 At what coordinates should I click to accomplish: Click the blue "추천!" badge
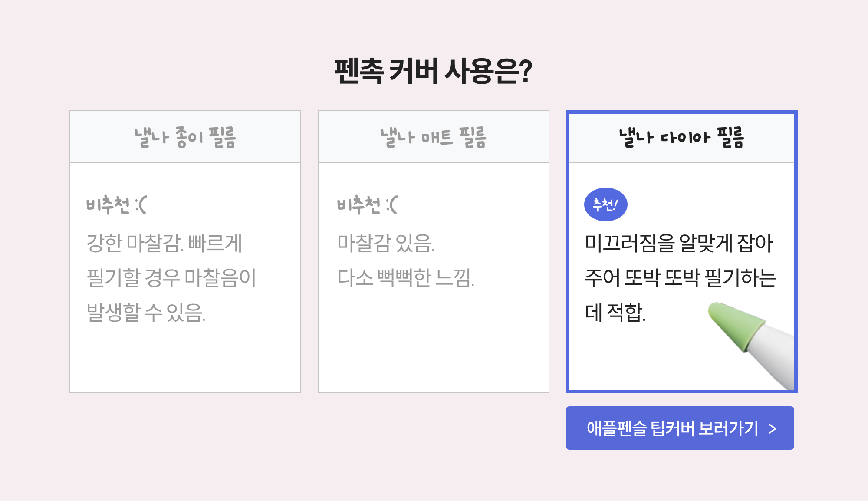(605, 204)
